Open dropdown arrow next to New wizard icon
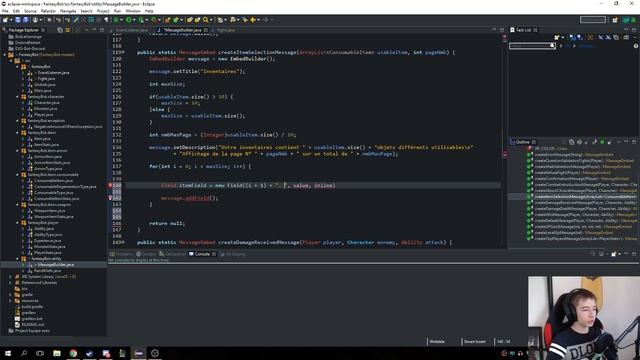This screenshot has height=360, width=640. 11,20
